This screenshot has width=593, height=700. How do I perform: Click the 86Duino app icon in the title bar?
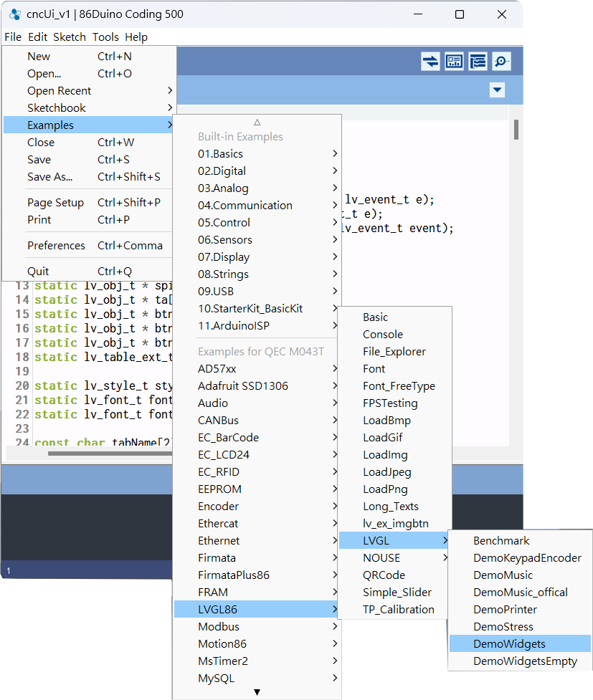coord(16,14)
